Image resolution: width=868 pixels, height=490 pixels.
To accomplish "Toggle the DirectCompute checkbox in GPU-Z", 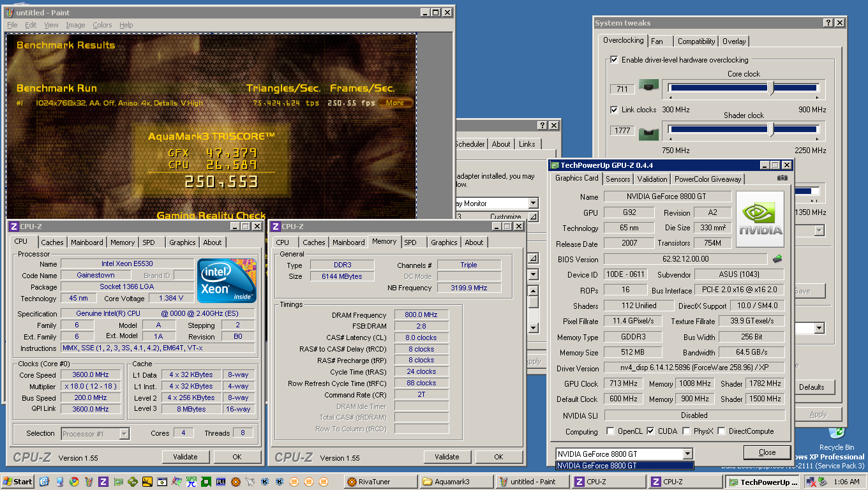I will click(722, 431).
